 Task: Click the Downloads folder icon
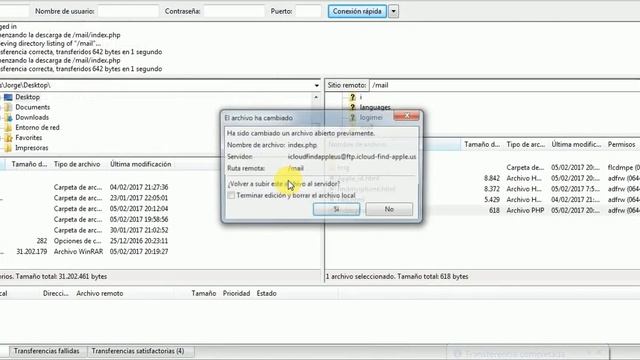(x=8, y=118)
